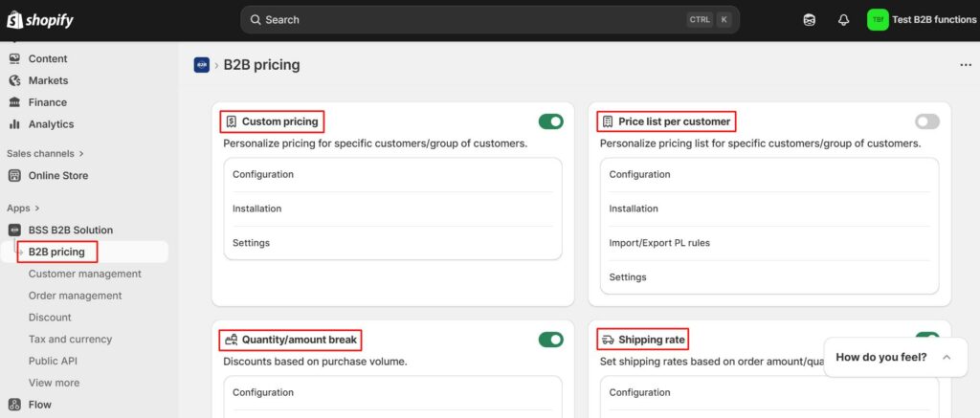980x418 pixels.
Task: Click the Finance bank icon
Action: 14,102
